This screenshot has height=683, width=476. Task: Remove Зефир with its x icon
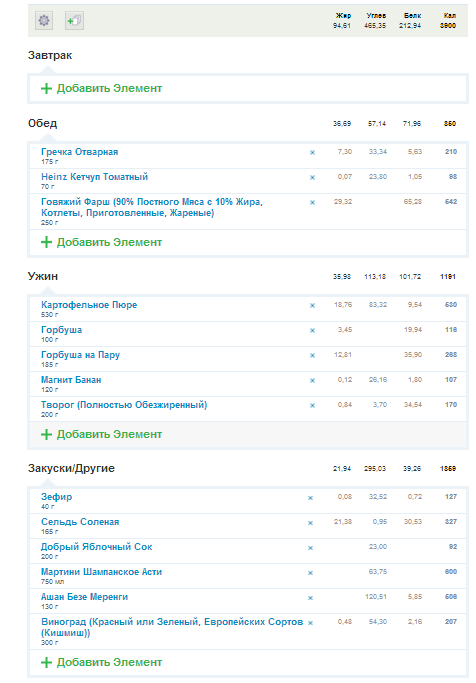311,498
